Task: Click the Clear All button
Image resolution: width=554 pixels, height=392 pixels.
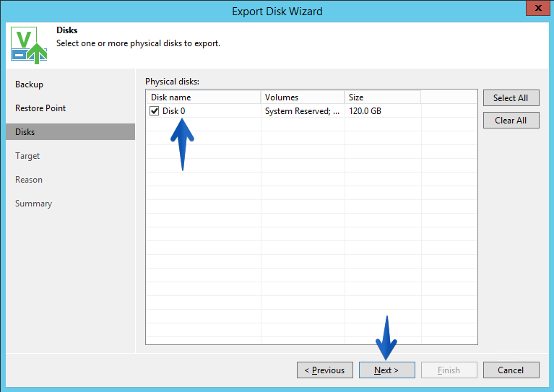Action: 511,121
